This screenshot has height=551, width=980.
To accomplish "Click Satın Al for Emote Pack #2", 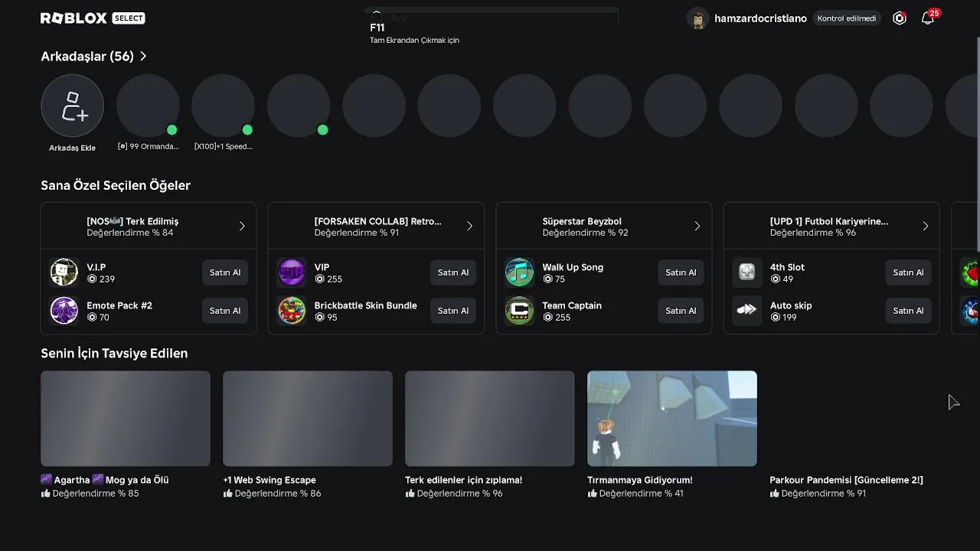I will tap(225, 311).
